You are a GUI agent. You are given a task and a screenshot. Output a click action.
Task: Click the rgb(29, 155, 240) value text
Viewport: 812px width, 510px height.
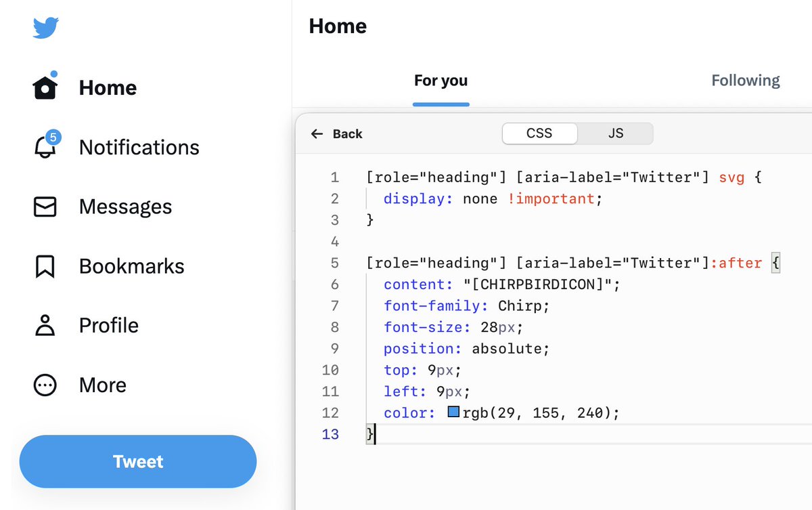537,412
